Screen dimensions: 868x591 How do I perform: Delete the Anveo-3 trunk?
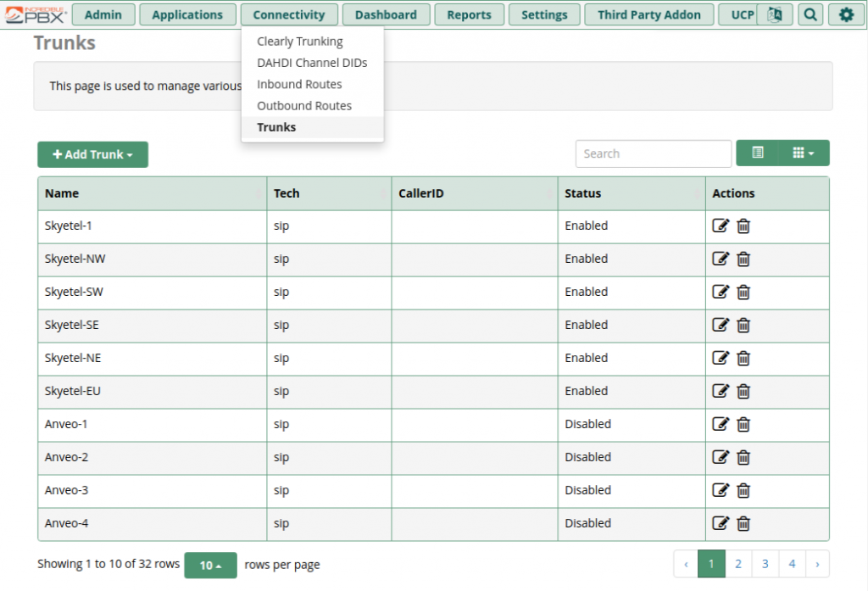click(x=743, y=491)
